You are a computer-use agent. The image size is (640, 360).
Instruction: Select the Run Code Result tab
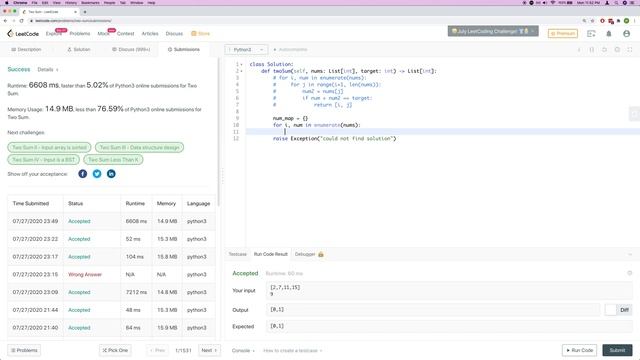pyautogui.click(x=271, y=254)
